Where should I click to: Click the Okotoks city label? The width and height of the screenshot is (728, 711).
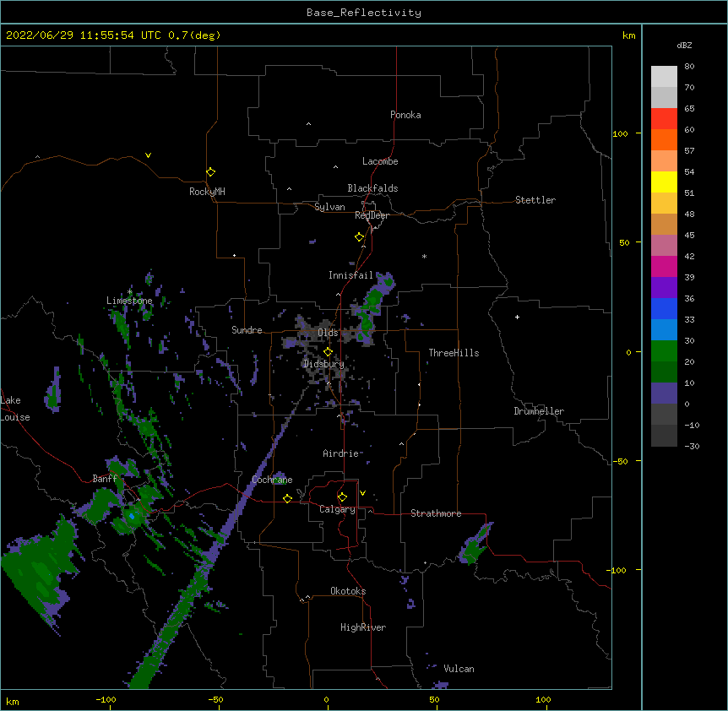tap(348, 591)
